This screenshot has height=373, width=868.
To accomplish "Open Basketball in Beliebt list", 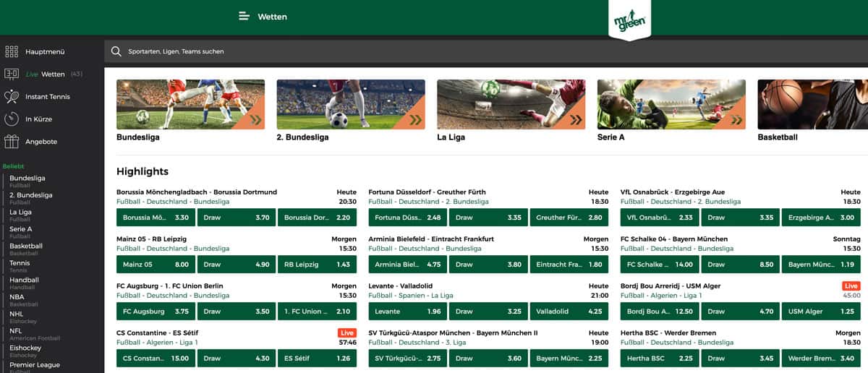I will [26, 246].
